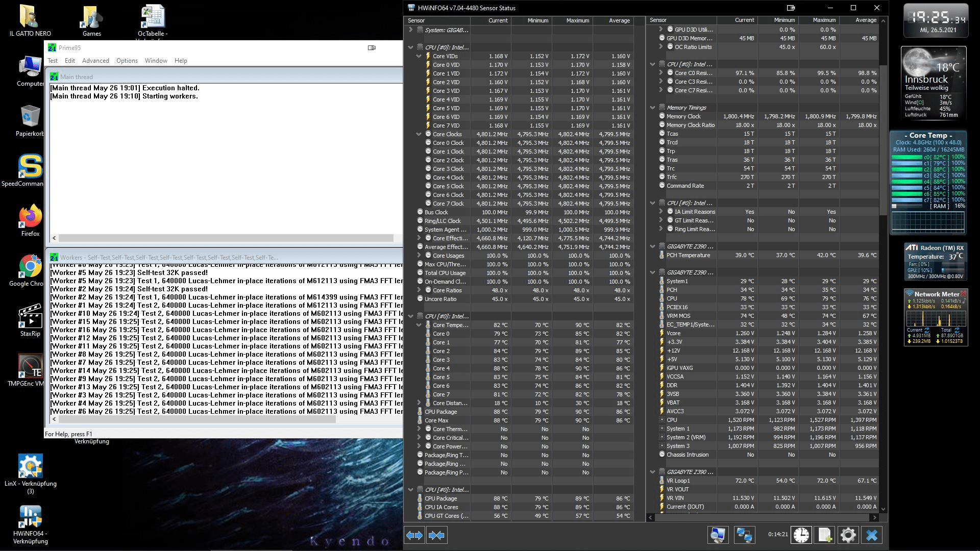The image size is (980, 551).
Task: Launch Google Chrome from desktop
Action: point(30,270)
